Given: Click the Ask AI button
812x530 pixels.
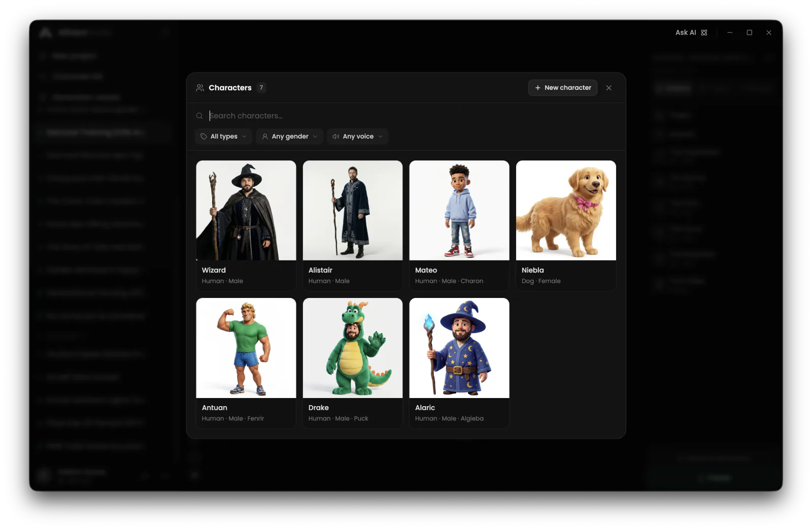Looking at the screenshot, I should click(x=691, y=32).
